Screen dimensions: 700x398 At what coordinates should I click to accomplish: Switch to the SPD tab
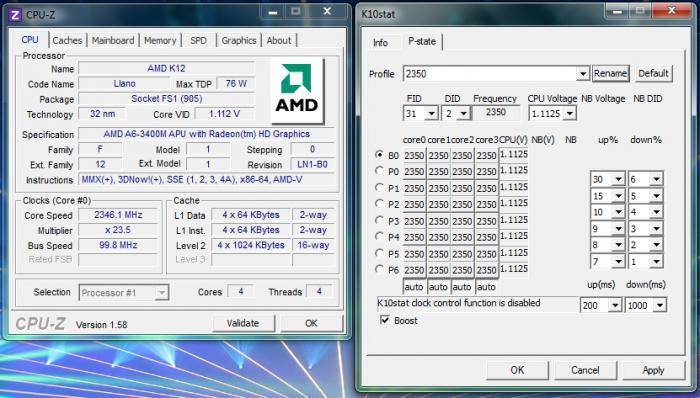(x=199, y=40)
